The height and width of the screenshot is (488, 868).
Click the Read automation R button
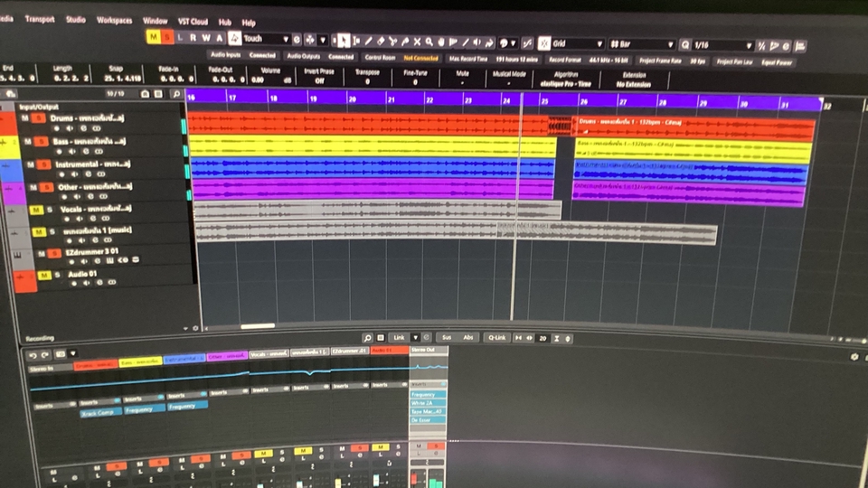[193, 38]
